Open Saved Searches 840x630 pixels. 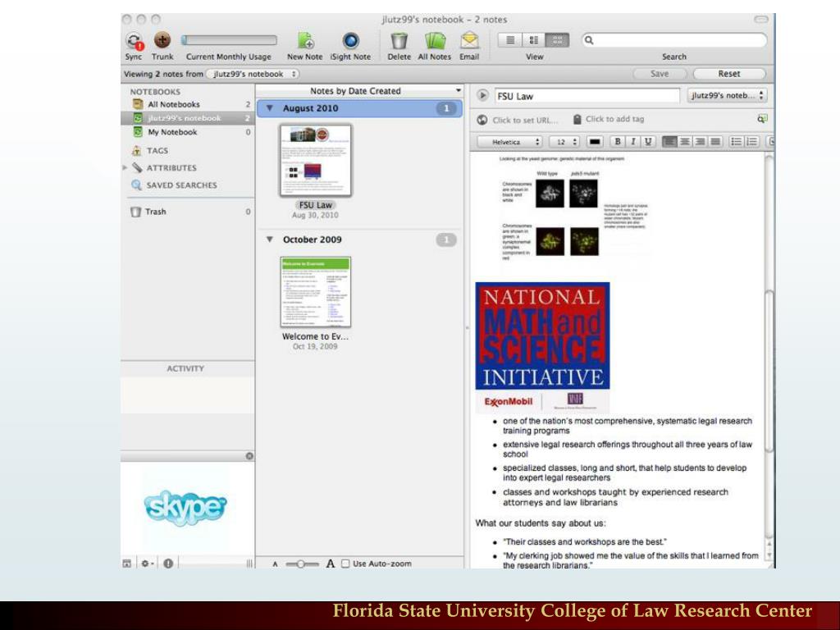click(x=181, y=185)
